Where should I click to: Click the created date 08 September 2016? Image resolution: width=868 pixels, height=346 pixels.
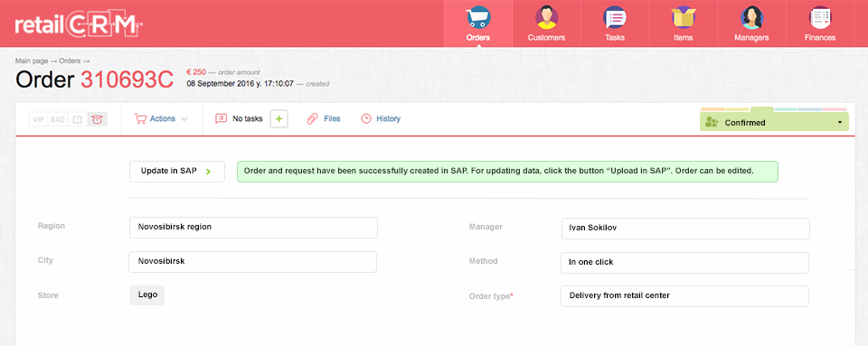click(241, 84)
